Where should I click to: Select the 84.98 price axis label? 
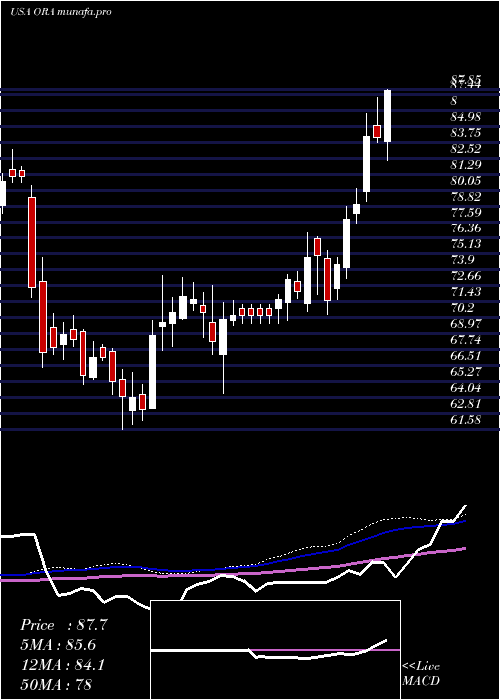tap(466, 117)
